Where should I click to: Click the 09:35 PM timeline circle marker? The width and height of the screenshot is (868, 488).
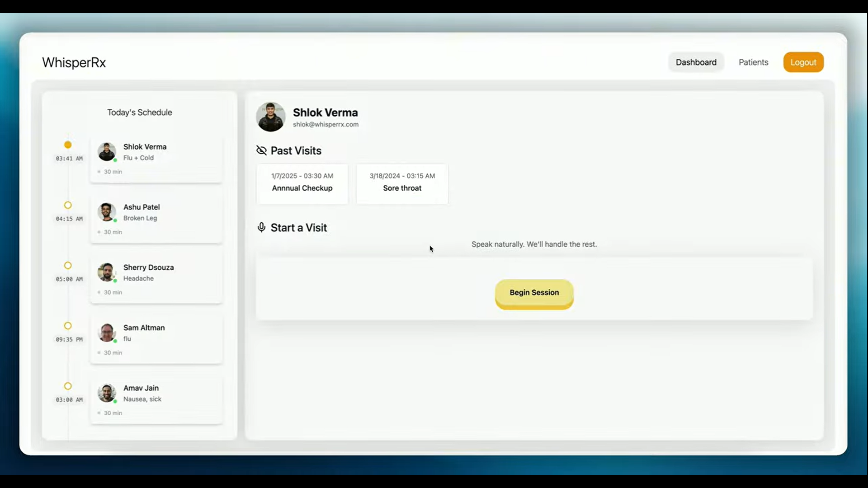68,326
